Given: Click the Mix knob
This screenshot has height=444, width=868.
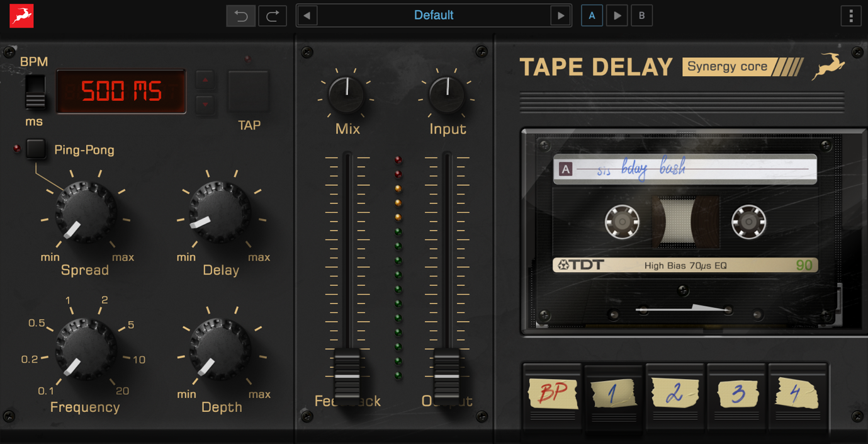Looking at the screenshot, I should coord(346,96).
